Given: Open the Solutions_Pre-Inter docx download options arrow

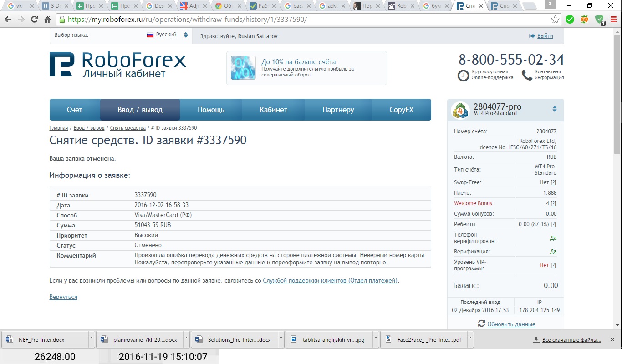Looking at the screenshot, I should click(x=281, y=339).
